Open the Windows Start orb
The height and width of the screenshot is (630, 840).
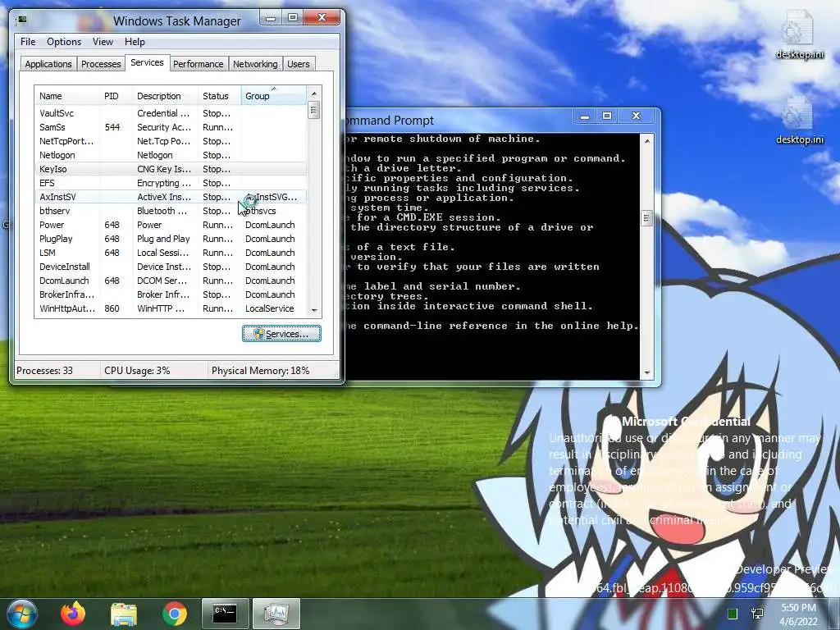click(21, 614)
